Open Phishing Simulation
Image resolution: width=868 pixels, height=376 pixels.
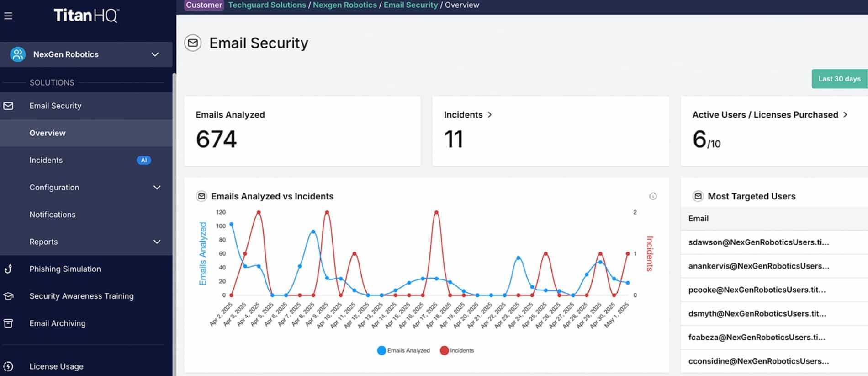(65, 269)
